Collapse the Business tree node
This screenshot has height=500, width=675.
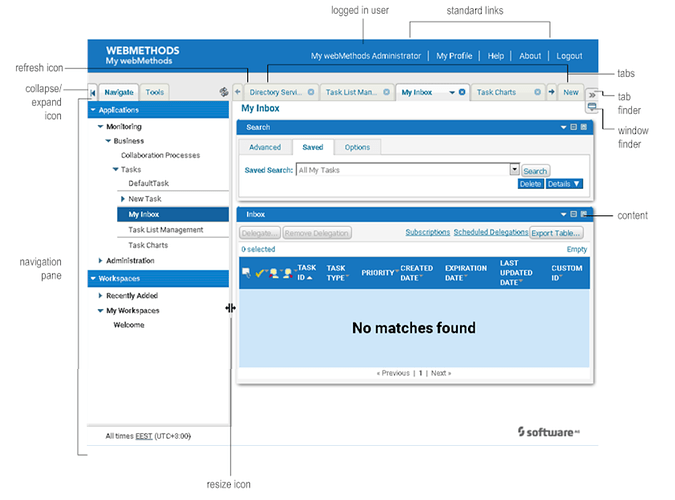point(108,141)
